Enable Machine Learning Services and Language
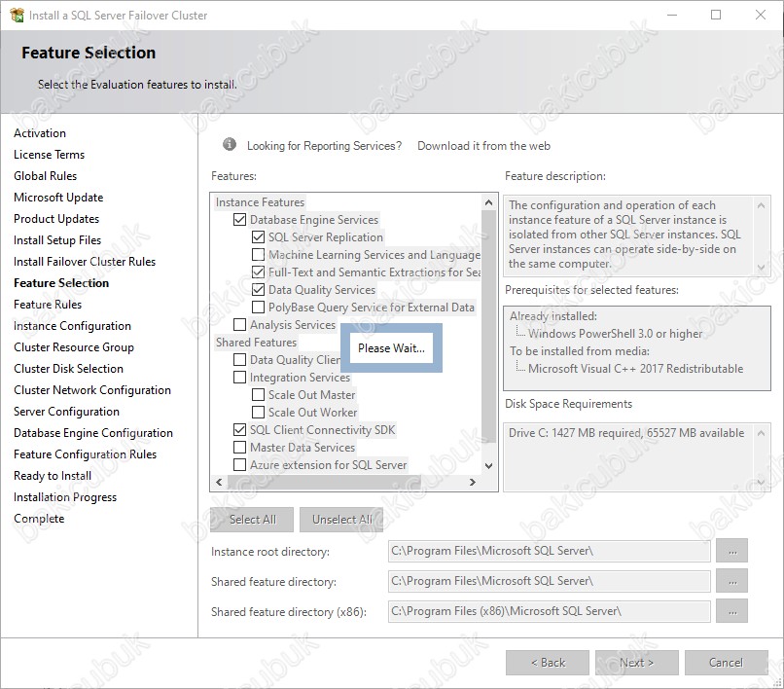Screen dimensions: 784x689 [258, 255]
